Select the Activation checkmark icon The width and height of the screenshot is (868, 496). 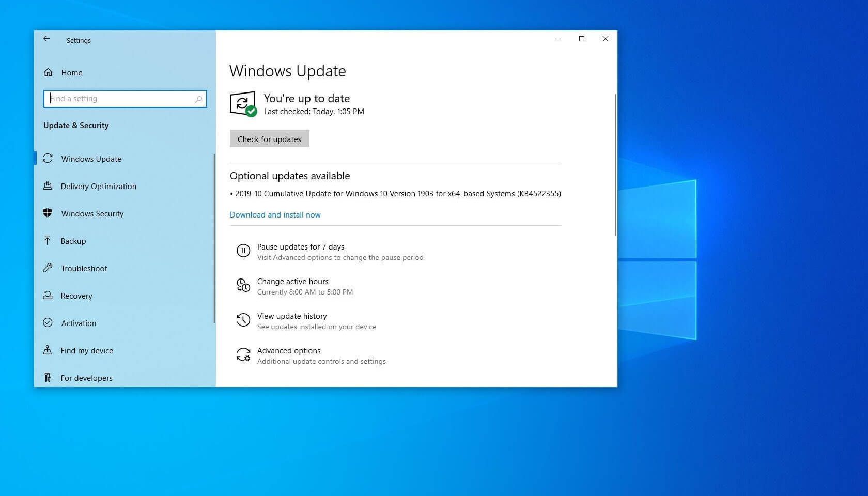47,323
